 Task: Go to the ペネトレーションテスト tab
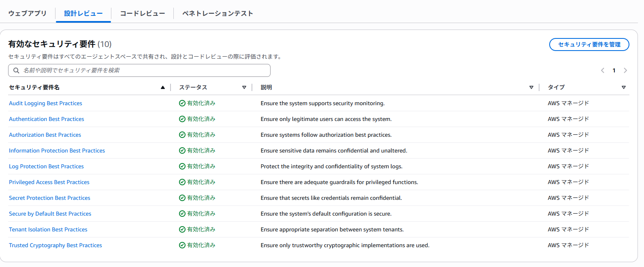point(218,13)
